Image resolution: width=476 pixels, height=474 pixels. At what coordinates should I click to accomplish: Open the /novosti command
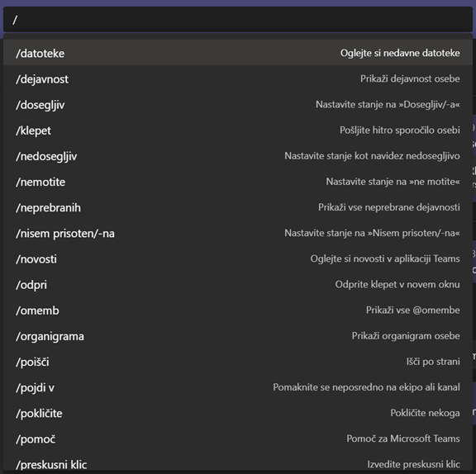[238, 258]
